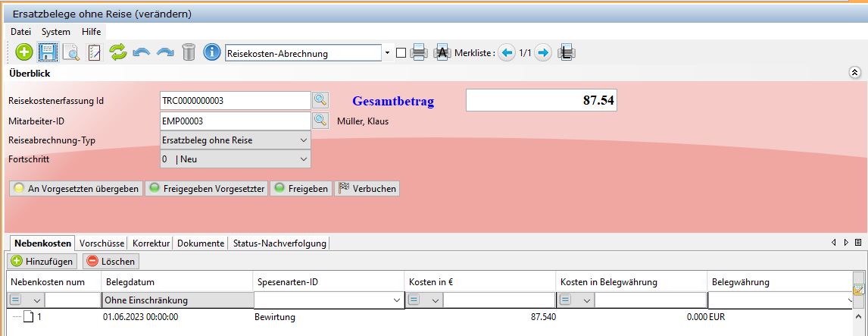Screen dimensions: 868x336
Task: Refresh with the green arrows icon
Action: pos(118,53)
